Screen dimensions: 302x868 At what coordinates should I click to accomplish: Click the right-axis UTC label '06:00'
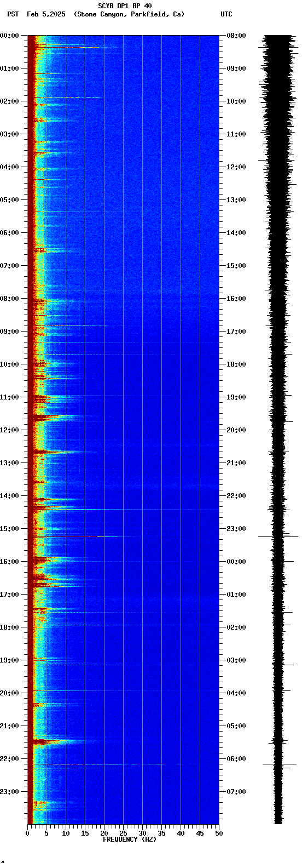coord(236,759)
